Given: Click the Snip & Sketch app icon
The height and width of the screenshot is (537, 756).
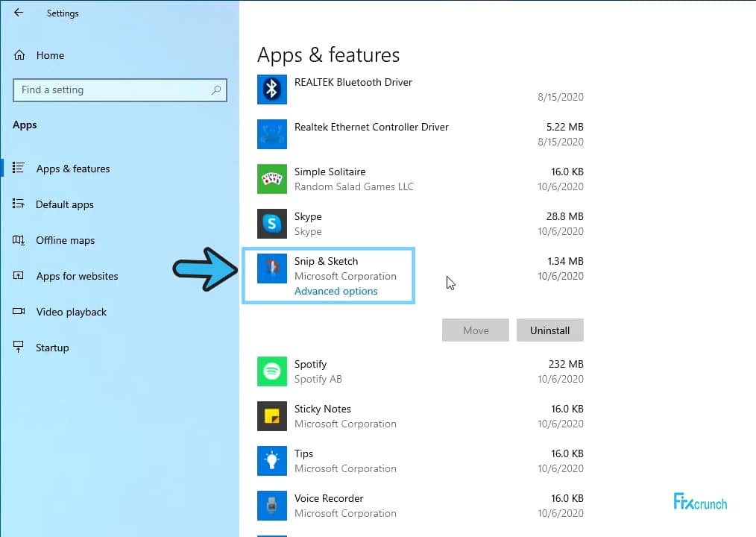Looking at the screenshot, I should (x=272, y=268).
